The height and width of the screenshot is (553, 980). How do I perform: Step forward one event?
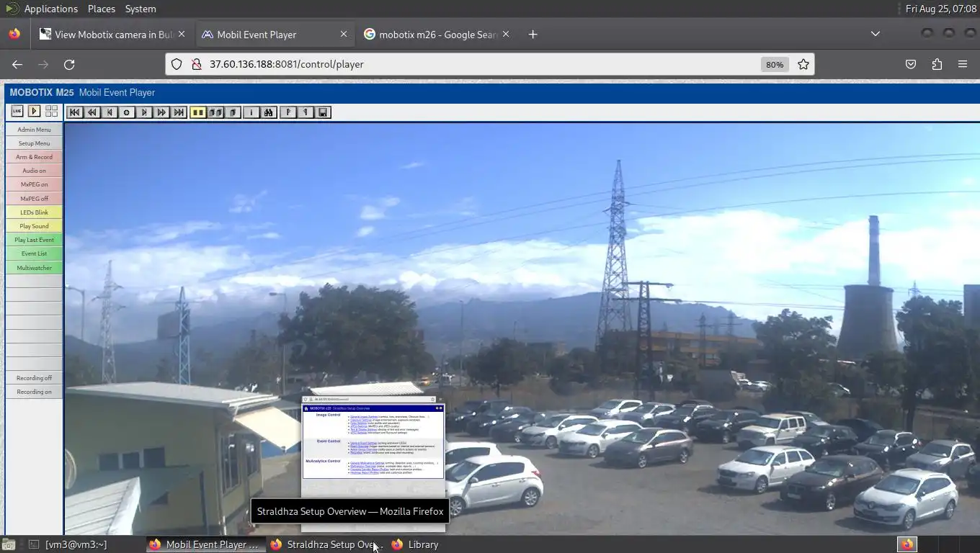144,112
